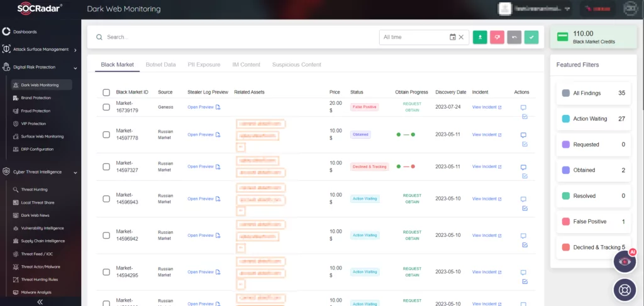The width and height of the screenshot is (644, 306).
Task: Check the box for Market-14597778
Action: (x=106, y=134)
